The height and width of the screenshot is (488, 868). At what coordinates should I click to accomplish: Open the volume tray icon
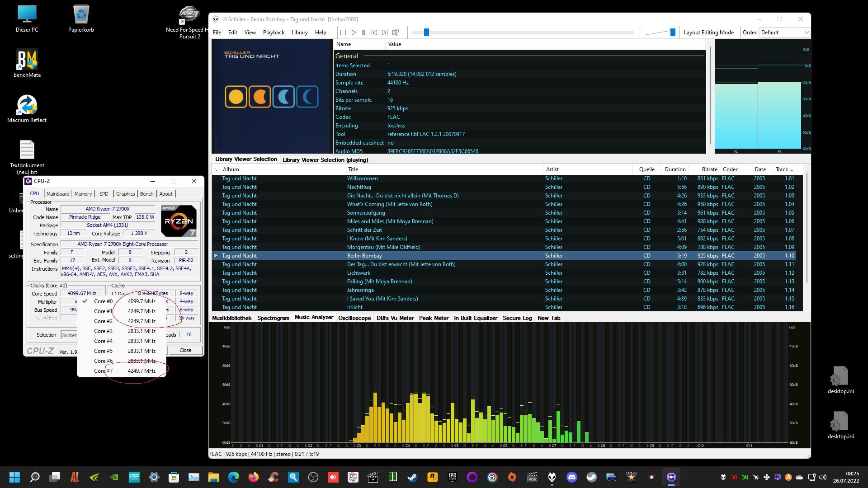coord(822,477)
